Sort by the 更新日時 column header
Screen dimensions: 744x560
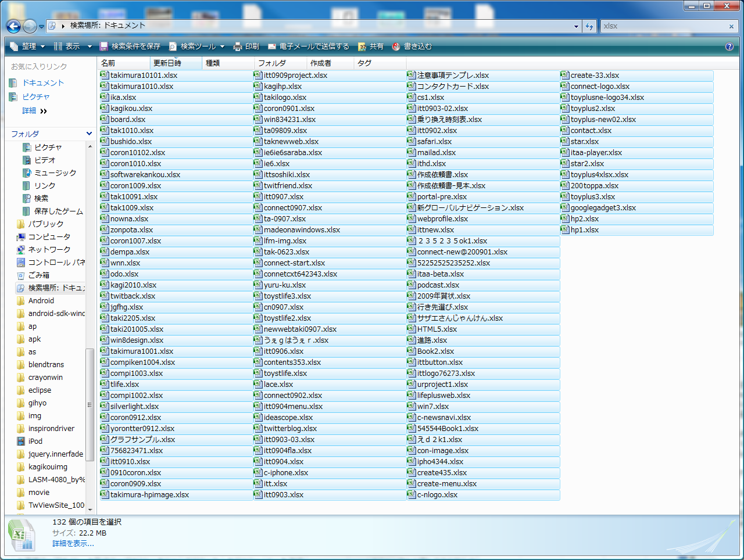[x=176, y=63]
